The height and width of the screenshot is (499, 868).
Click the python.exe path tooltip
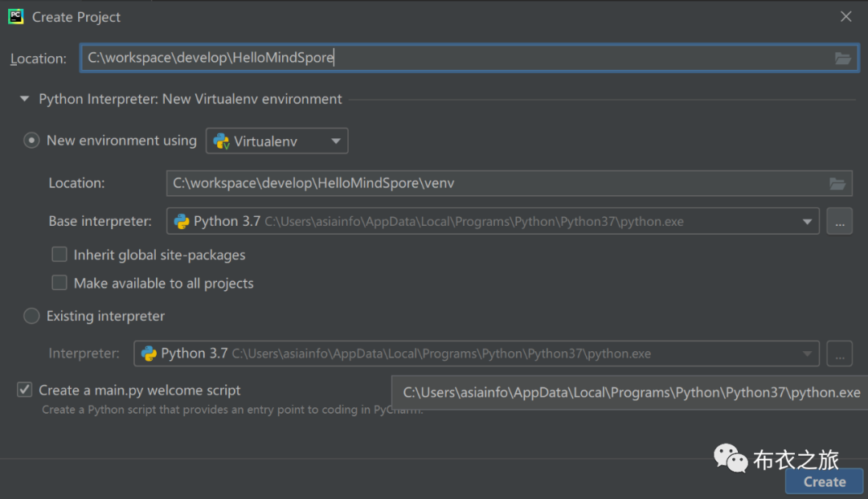(x=629, y=392)
